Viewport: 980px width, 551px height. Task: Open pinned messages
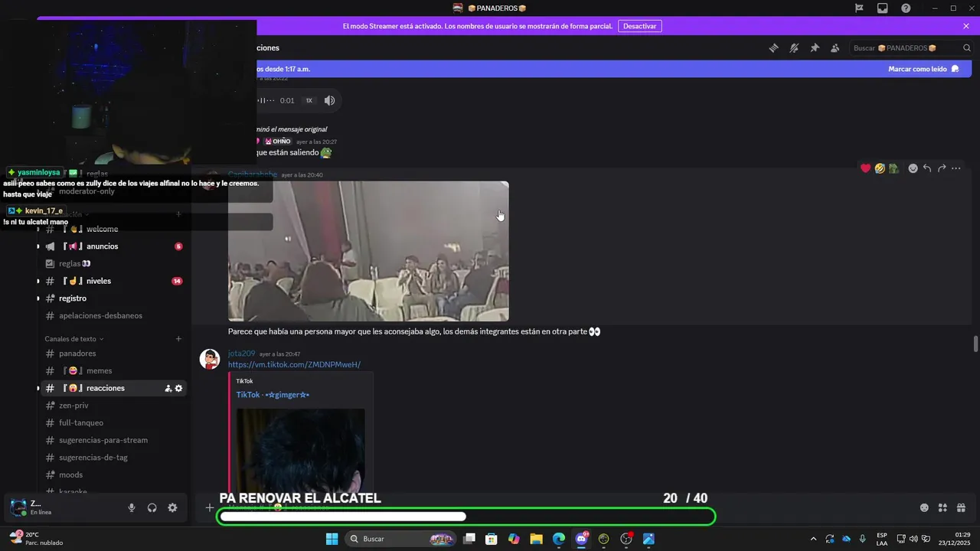point(815,48)
